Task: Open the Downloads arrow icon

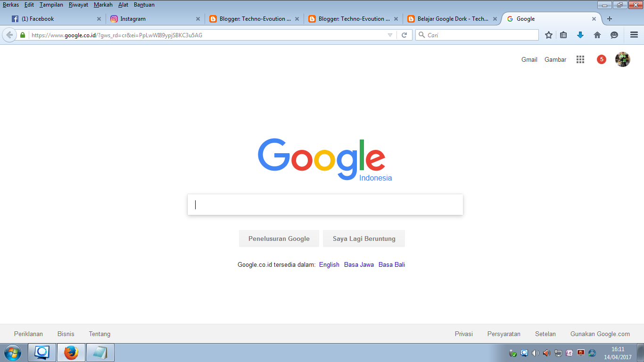Action: [x=580, y=34]
